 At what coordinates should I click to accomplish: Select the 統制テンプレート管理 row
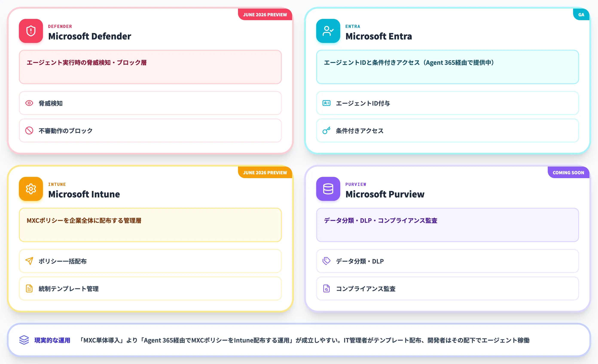tap(150, 288)
